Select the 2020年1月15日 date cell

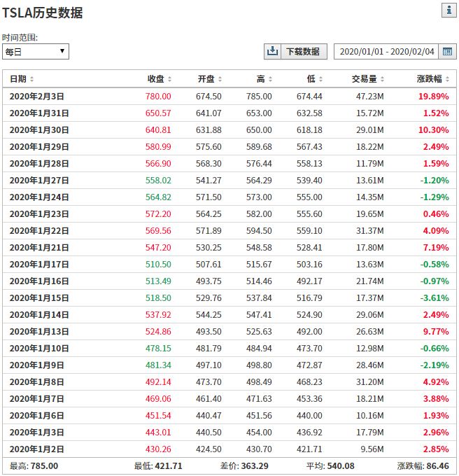click(39, 298)
